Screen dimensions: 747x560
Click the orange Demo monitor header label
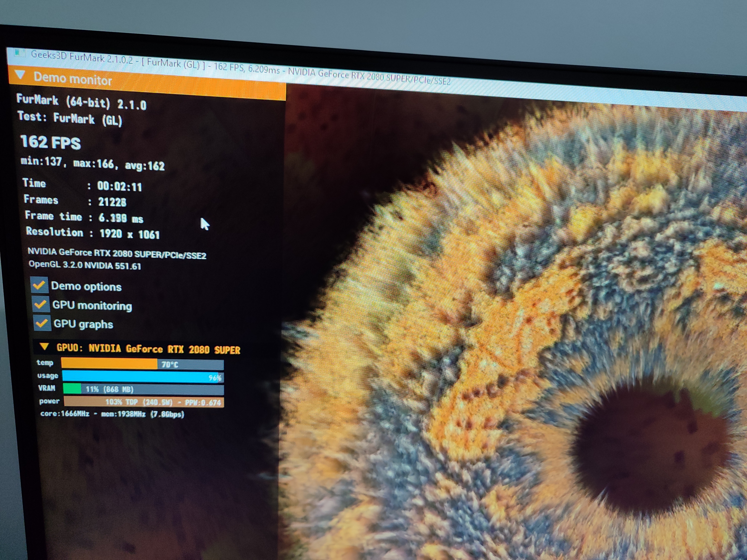73,79
